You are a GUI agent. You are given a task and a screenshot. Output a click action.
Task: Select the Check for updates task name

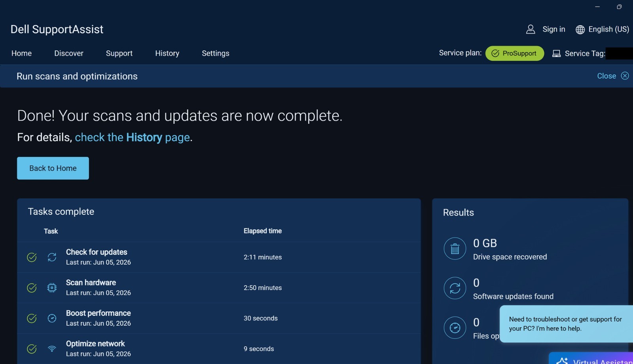(x=97, y=252)
